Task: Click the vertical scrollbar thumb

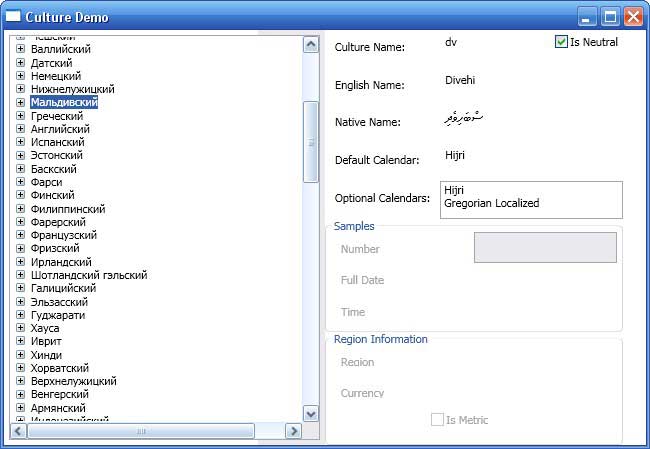Action: click(x=311, y=142)
